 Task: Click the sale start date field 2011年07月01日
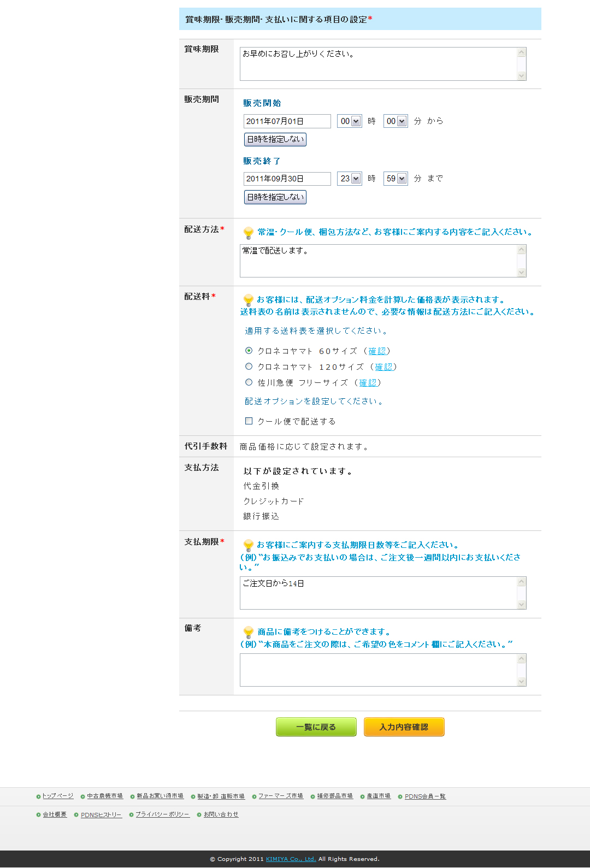(x=287, y=121)
